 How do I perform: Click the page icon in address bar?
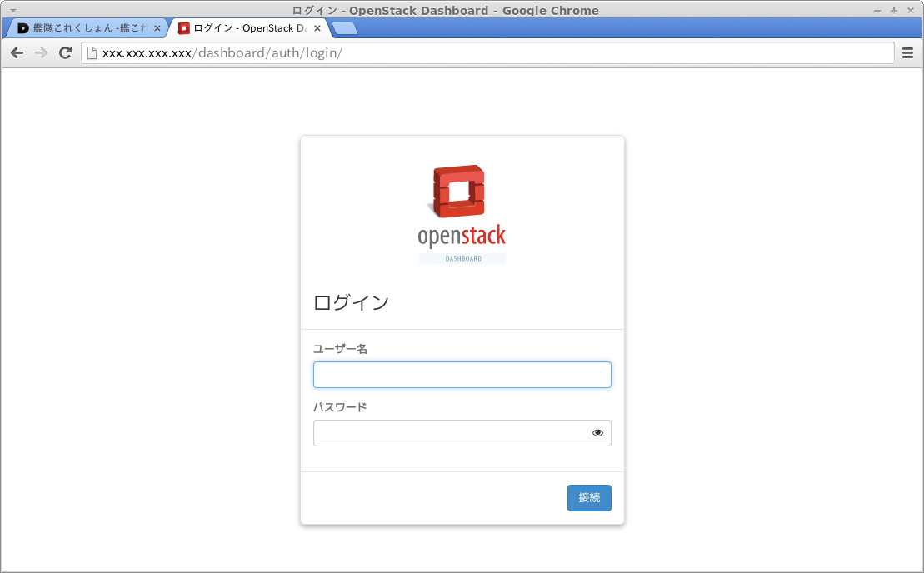92,53
